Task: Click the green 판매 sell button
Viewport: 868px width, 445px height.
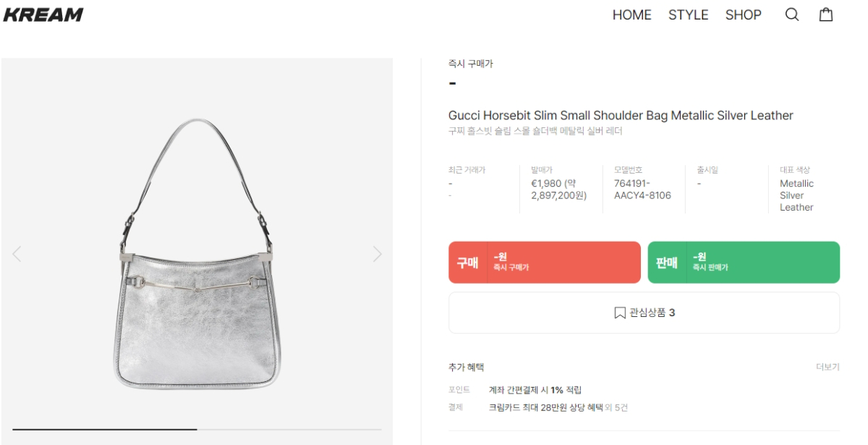Action: point(744,262)
